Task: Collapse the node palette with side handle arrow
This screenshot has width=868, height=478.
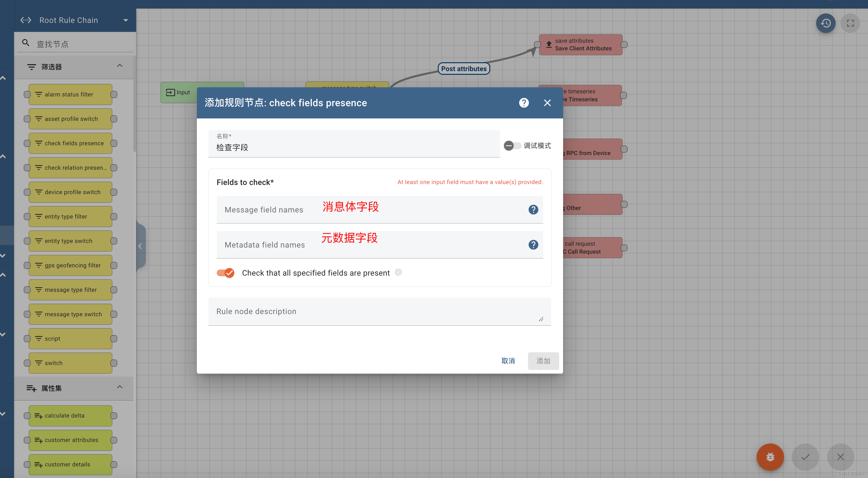Action: tap(140, 246)
